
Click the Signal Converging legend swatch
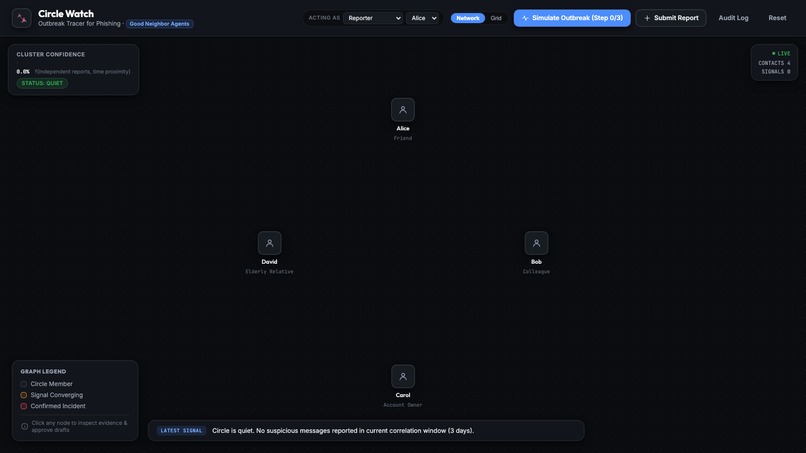coord(24,395)
